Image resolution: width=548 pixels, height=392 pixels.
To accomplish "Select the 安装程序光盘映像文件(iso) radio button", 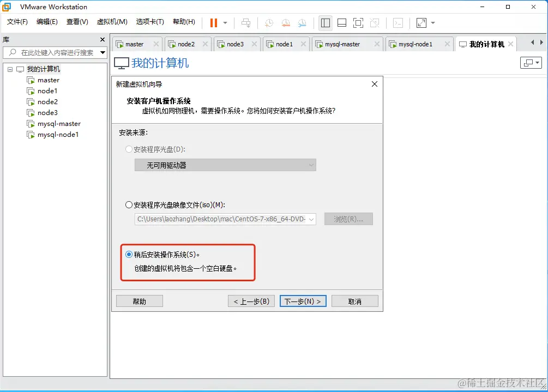I will 129,205.
